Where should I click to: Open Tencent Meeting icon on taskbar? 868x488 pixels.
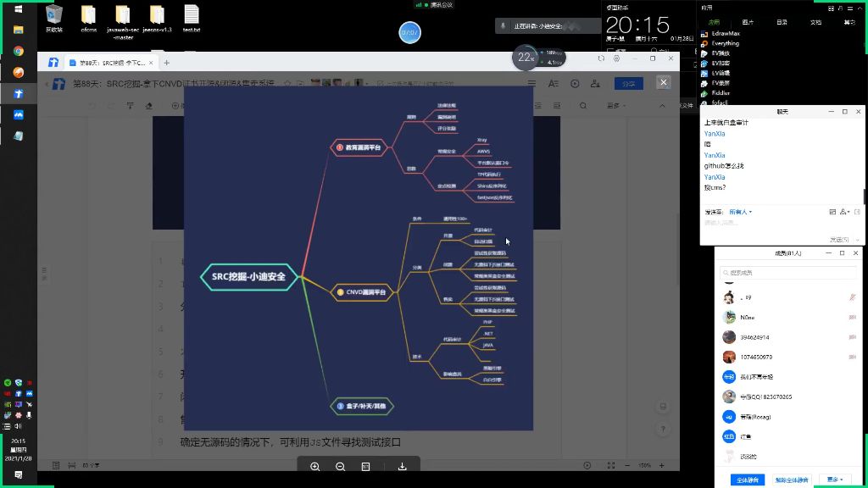pos(19,115)
